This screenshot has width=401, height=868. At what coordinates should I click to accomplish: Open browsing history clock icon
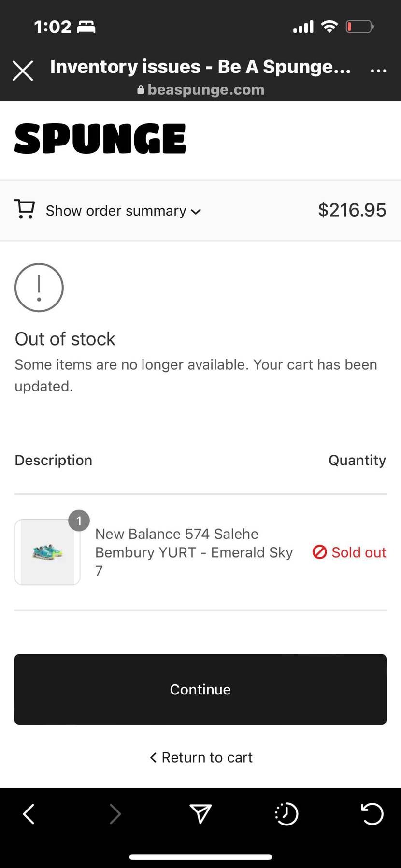point(286,814)
